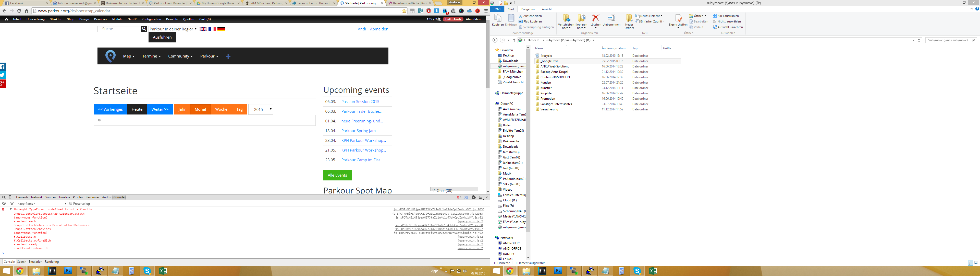Click the Explorer search box for rubymove
The height and width of the screenshot is (276, 980).
(951, 40)
